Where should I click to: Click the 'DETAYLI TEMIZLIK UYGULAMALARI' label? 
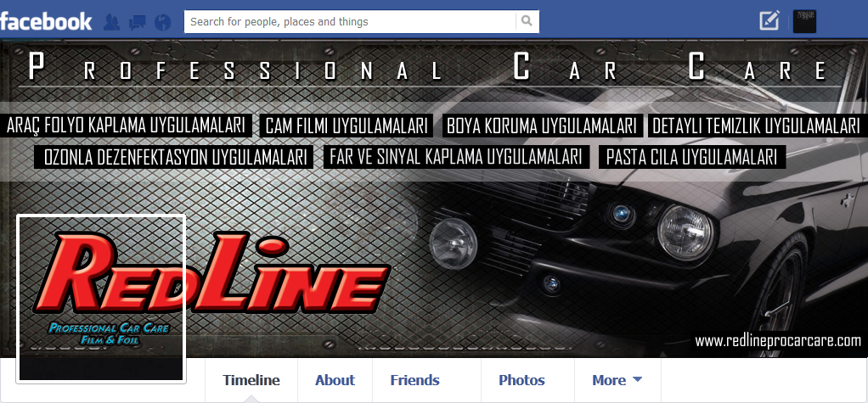coord(756,126)
